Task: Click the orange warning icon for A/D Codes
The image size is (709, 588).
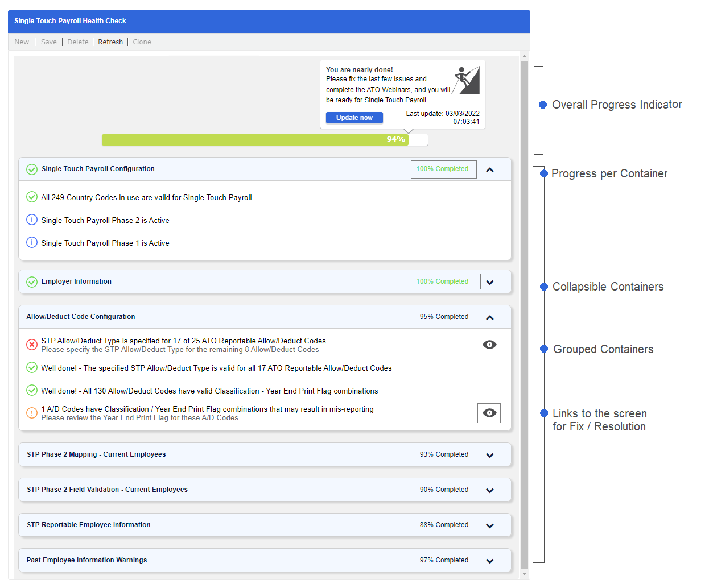Action: pyautogui.click(x=32, y=413)
